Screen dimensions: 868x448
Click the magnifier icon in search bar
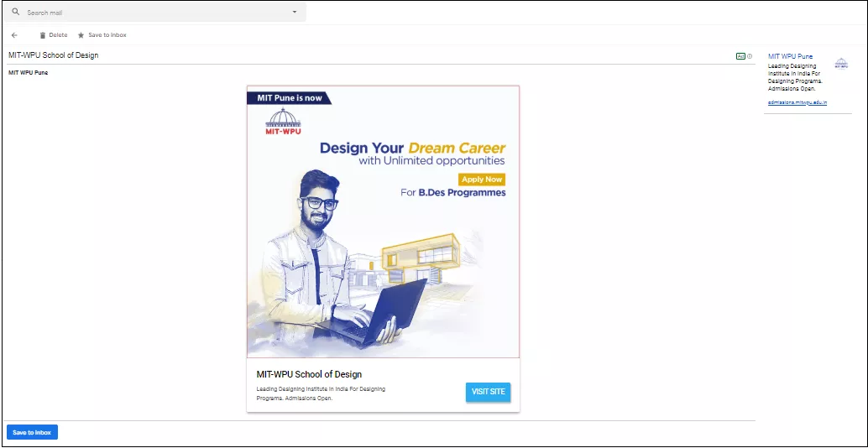point(15,13)
